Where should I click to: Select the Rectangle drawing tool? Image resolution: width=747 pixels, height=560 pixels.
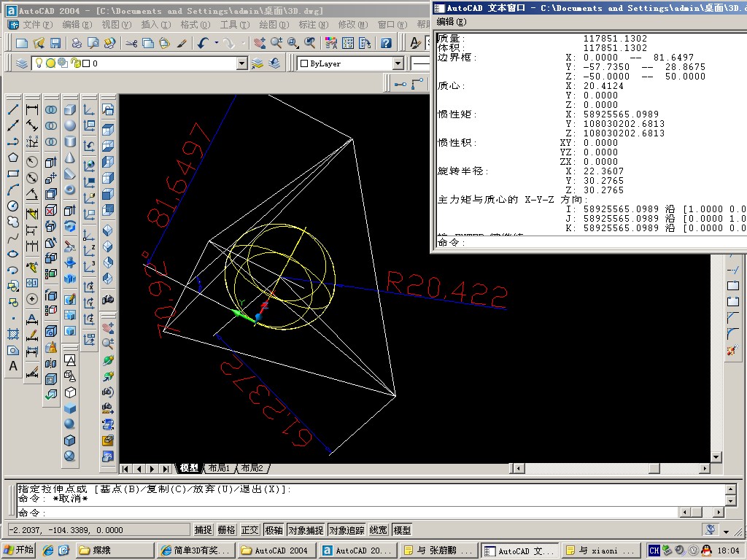tap(13, 174)
